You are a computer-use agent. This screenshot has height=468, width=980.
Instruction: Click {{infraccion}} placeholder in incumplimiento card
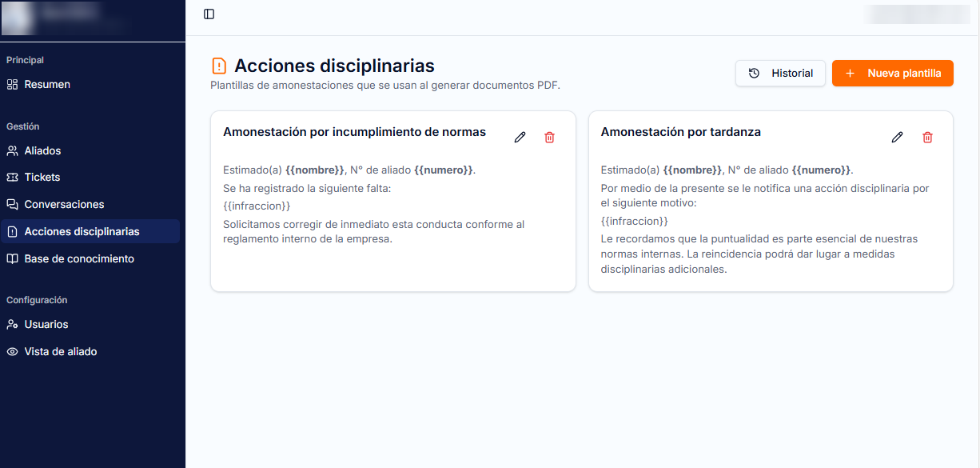(x=257, y=206)
